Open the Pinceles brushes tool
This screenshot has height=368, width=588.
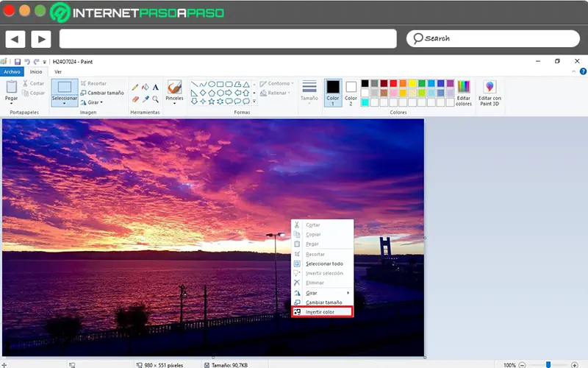[x=174, y=93]
